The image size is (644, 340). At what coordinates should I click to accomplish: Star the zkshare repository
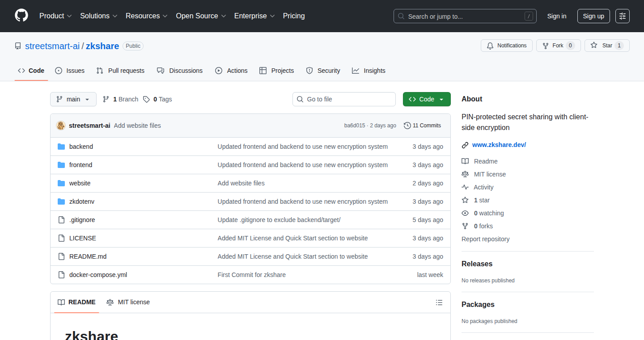coord(607,46)
